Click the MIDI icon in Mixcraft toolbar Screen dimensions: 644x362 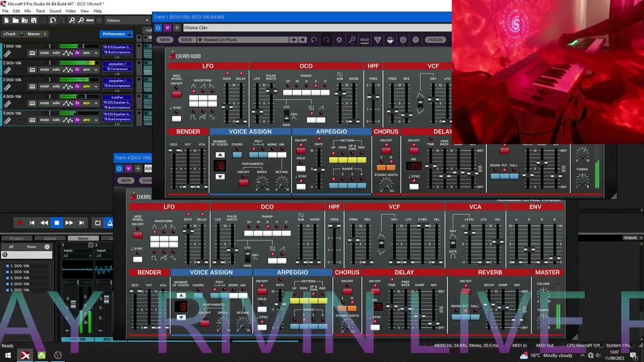(x=90, y=20)
